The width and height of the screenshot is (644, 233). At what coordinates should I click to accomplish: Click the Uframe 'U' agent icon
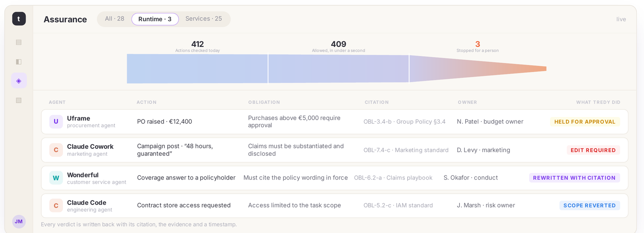(56, 122)
